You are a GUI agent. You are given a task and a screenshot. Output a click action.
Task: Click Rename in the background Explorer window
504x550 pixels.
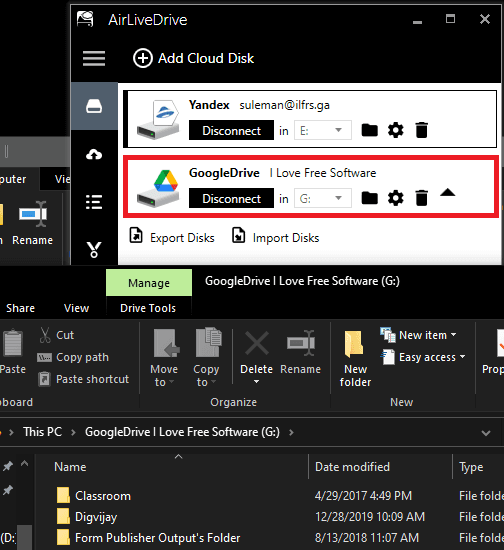(32, 223)
